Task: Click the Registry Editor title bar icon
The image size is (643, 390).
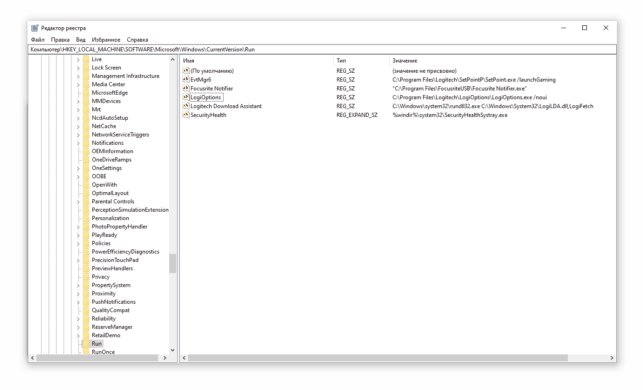Action: [x=35, y=28]
